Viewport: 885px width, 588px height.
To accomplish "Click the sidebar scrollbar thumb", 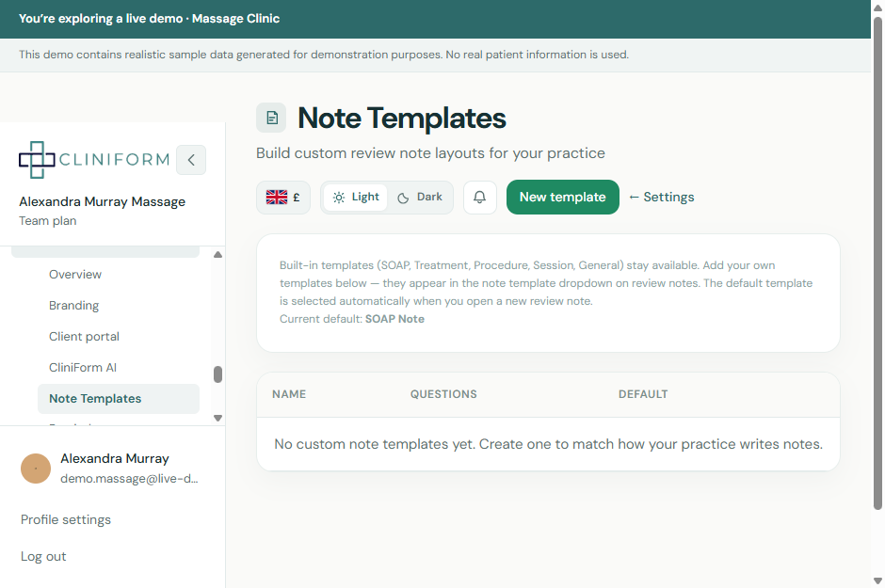I will (x=217, y=374).
